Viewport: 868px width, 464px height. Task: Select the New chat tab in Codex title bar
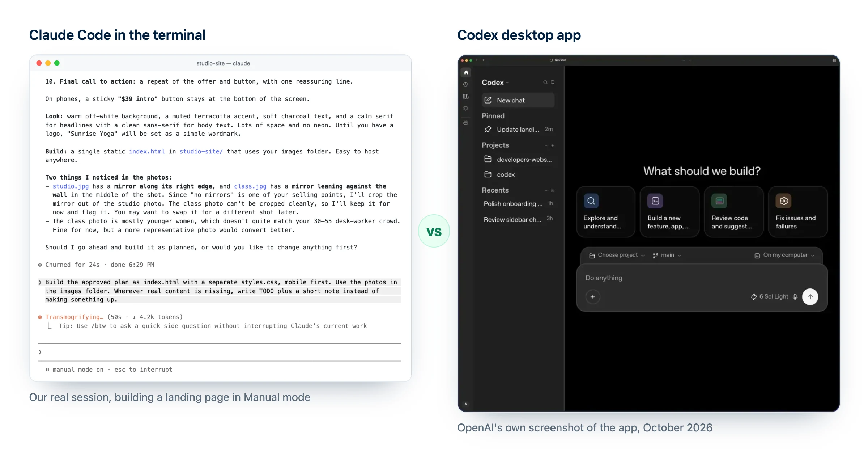(558, 60)
